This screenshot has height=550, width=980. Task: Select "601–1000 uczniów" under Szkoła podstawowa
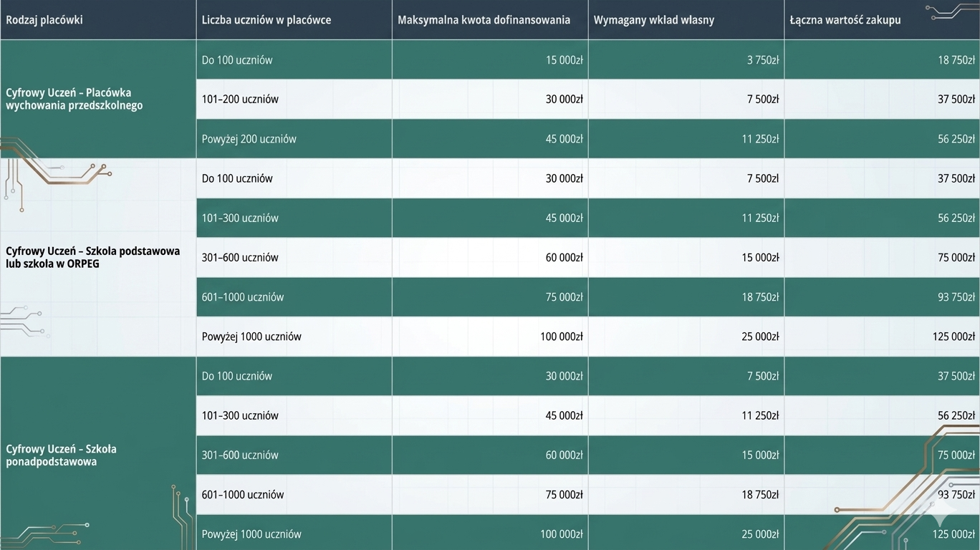tap(243, 297)
